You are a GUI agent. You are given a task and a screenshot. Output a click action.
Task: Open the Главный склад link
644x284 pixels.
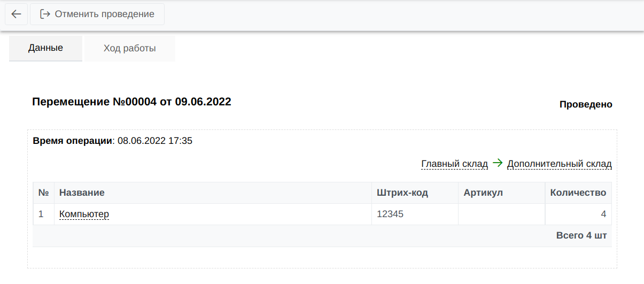coord(455,164)
